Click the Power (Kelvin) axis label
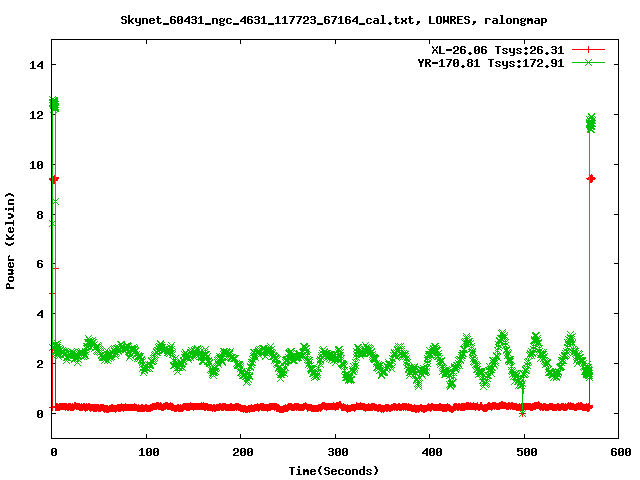This screenshot has height=480, width=640. coord(10,240)
